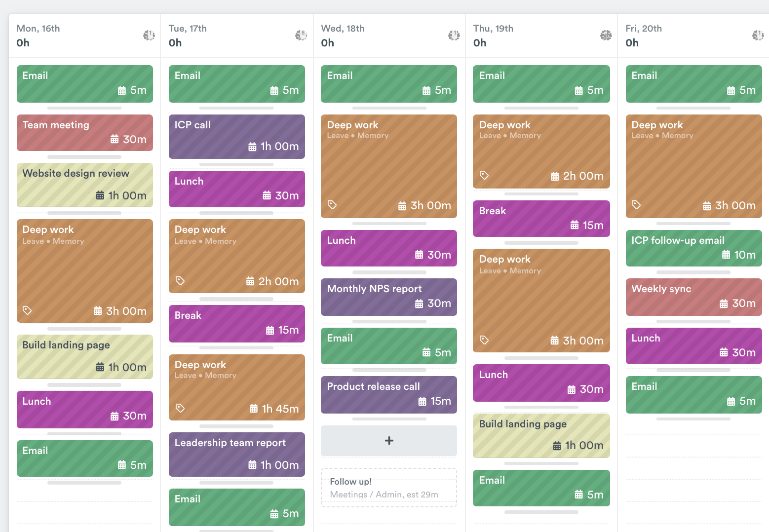Click the brain icon in Mon, 16th header
This screenshot has height=532, width=769.
tap(149, 35)
